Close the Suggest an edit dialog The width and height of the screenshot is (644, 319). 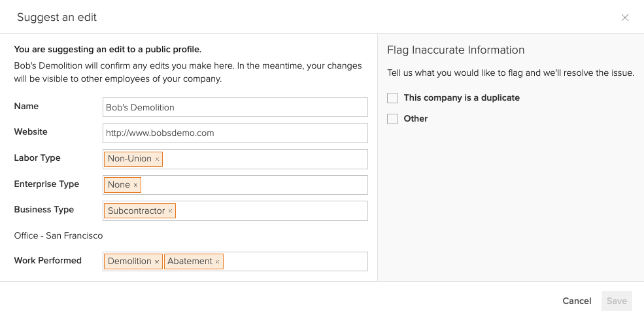(x=625, y=18)
